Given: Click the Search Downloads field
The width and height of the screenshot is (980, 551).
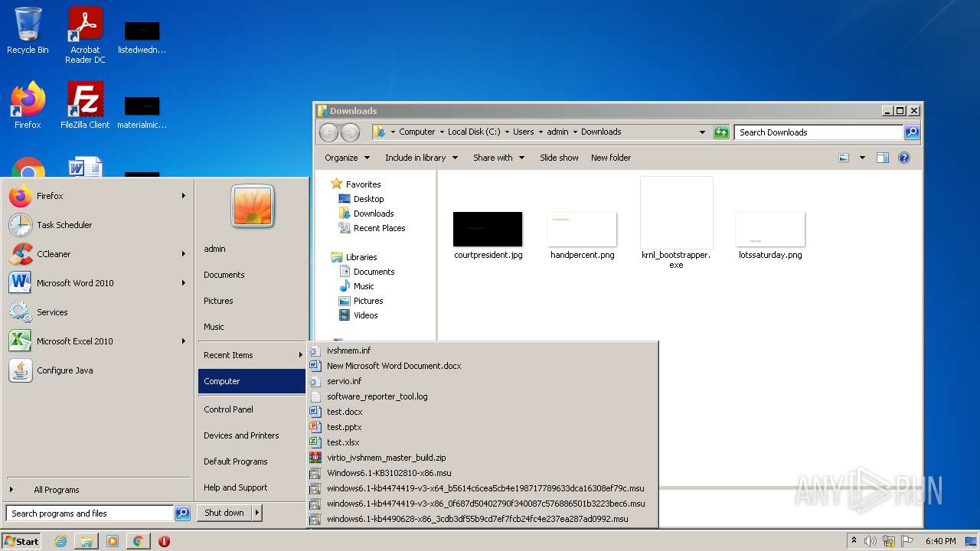Looking at the screenshot, I should 818,132.
